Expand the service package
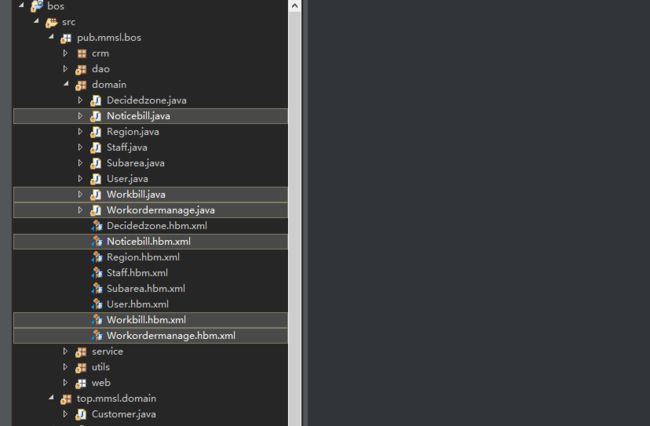This screenshot has height=426, width=650. pyautogui.click(x=65, y=351)
